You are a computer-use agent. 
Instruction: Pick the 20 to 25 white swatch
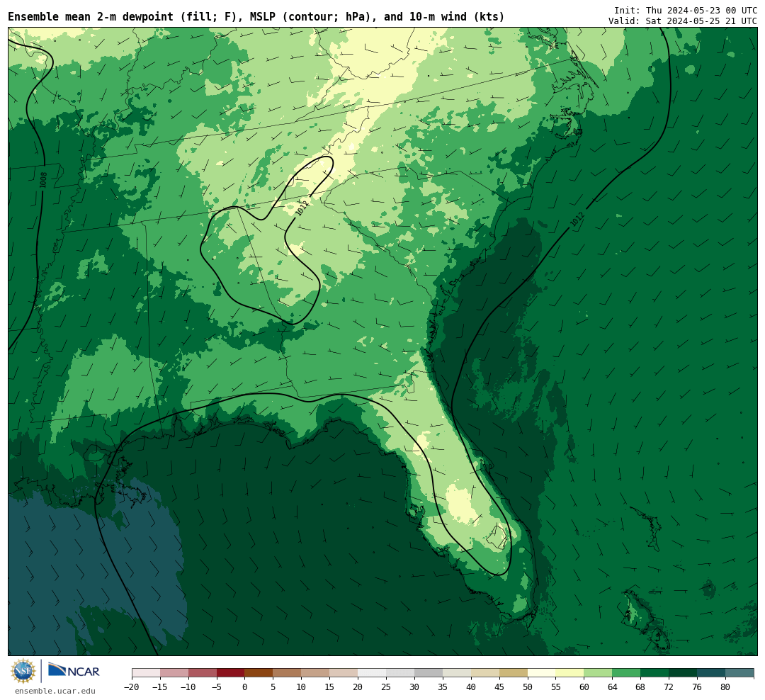(x=373, y=673)
